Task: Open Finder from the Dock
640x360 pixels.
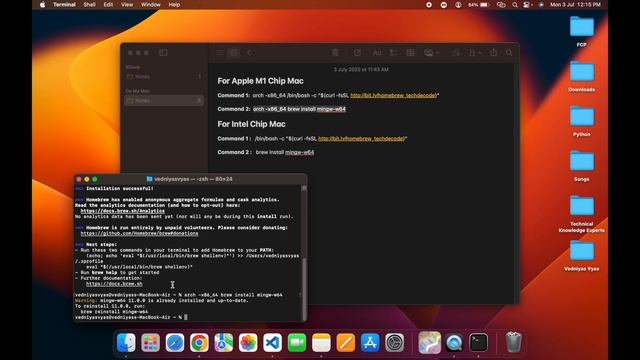Action: pos(126,342)
